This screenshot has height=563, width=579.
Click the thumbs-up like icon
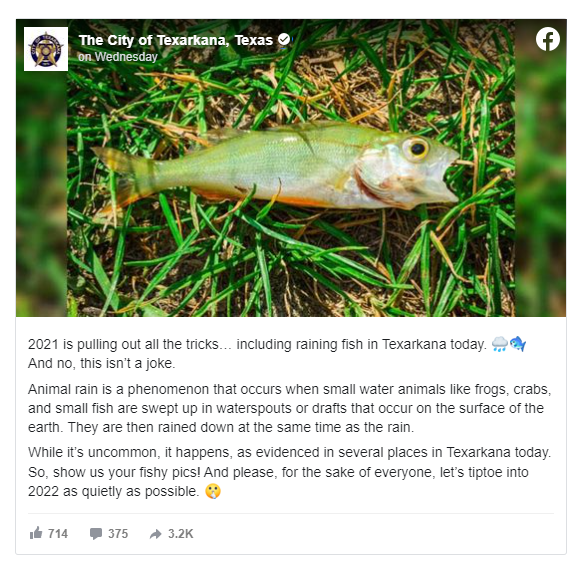click(36, 533)
